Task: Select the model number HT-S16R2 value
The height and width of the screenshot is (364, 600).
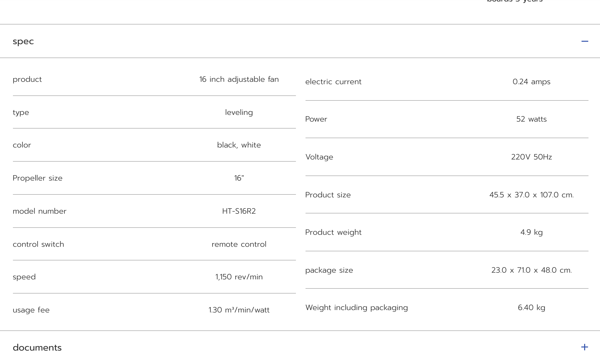Action: click(239, 211)
